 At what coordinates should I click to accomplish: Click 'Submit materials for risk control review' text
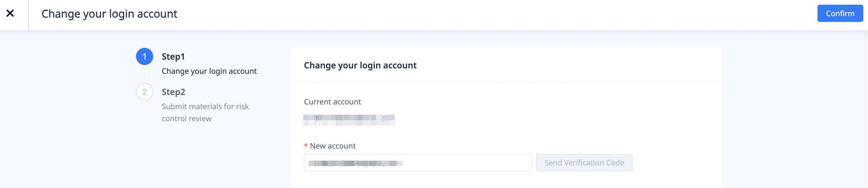click(x=205, y=113)
